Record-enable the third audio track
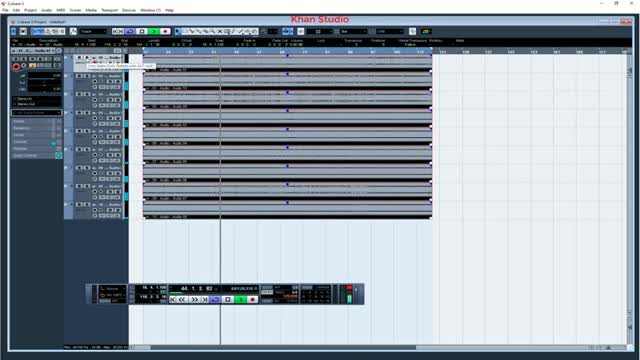 coord(95,100)
